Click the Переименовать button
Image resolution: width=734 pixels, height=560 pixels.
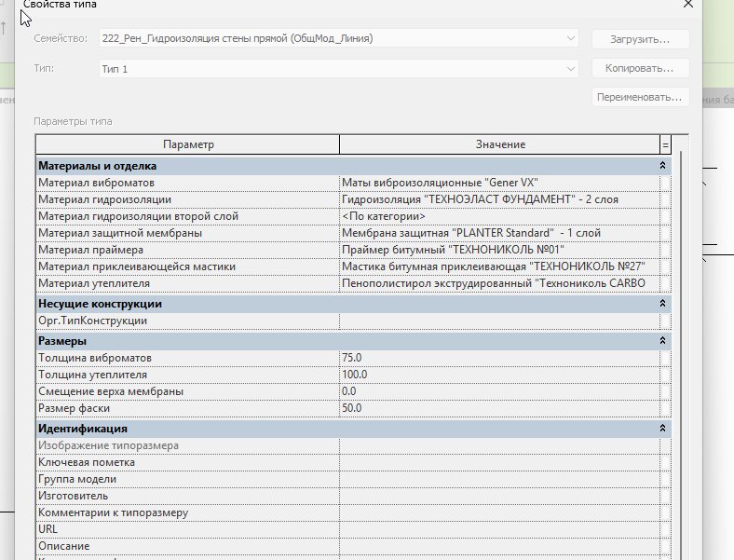pyautogui.click(x=640, y=98)
